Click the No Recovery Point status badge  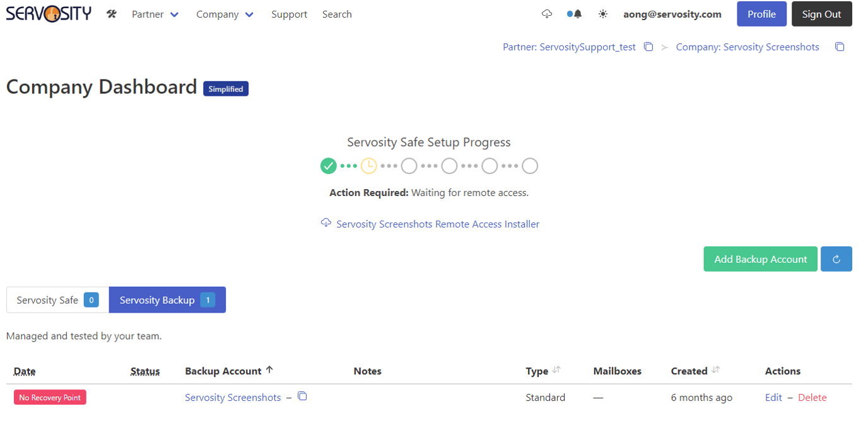click(x=49, y=397)
